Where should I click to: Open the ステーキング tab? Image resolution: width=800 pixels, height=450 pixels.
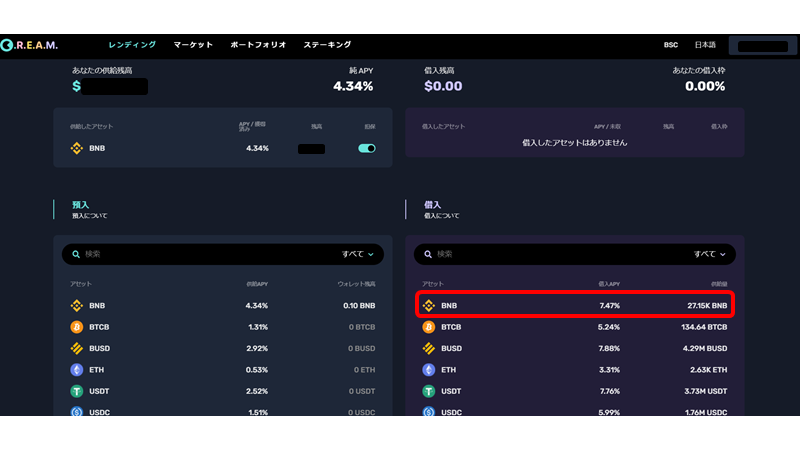(327, 45)
